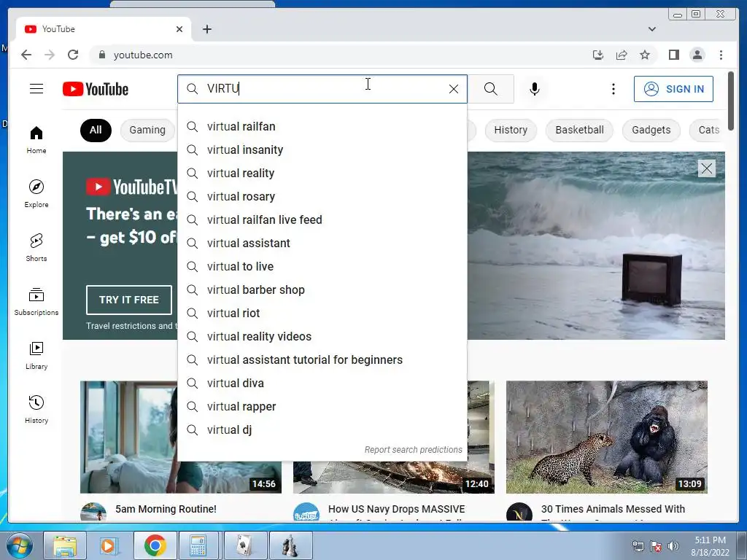Bookmark this tab with the star

(645, 55)
